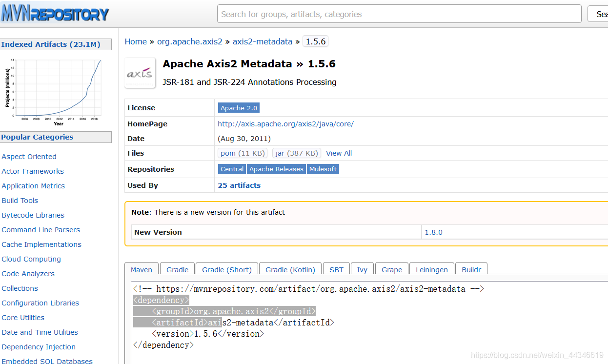Open Dependency Injection category

click(x=39, y=347)
